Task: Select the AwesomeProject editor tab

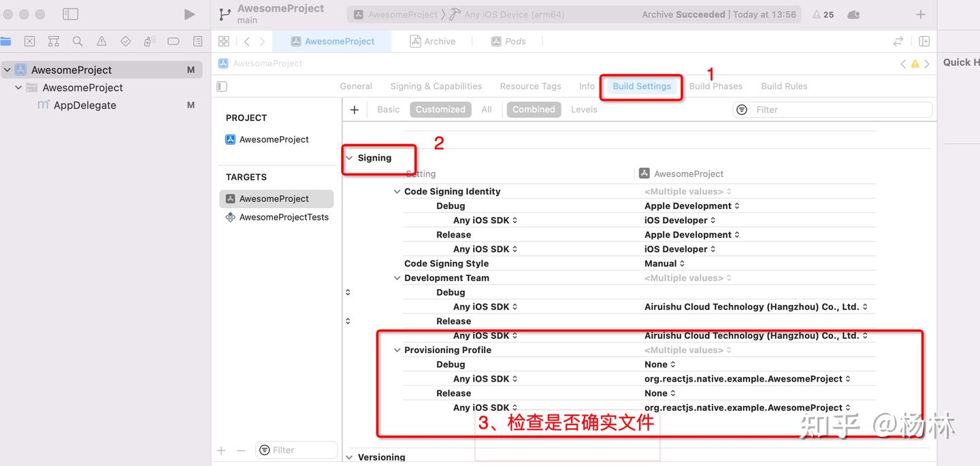Action: pyautogui.click(x=332, y=41)
